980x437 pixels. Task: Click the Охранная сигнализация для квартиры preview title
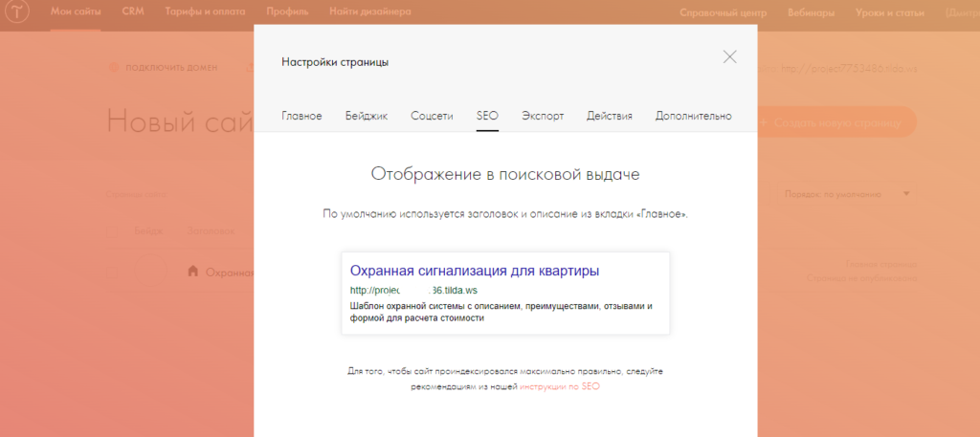click(475, 271)
